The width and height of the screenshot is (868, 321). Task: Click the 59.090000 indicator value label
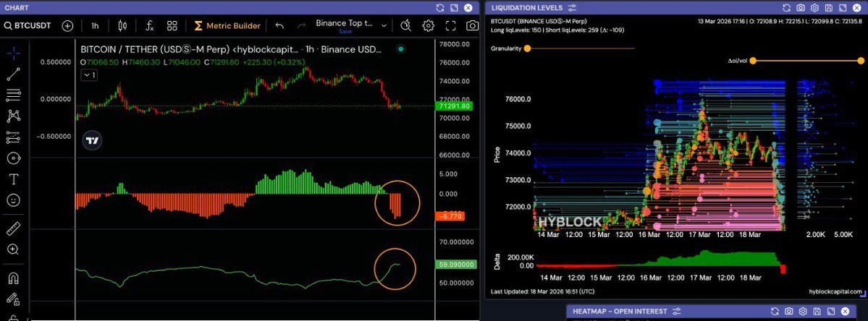[457, 265]
